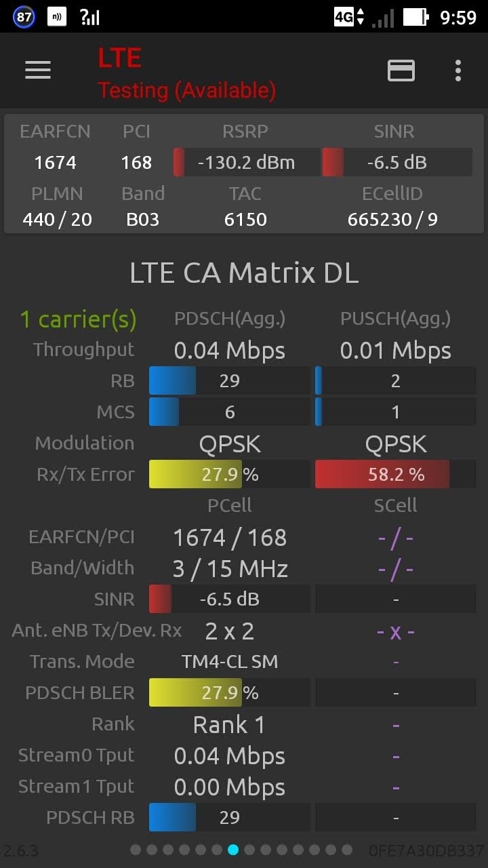Viewport: 488px width, 868px height.
Task: Tap the LTE CA Matrix DL heading
Action: [x=244, y=273]
